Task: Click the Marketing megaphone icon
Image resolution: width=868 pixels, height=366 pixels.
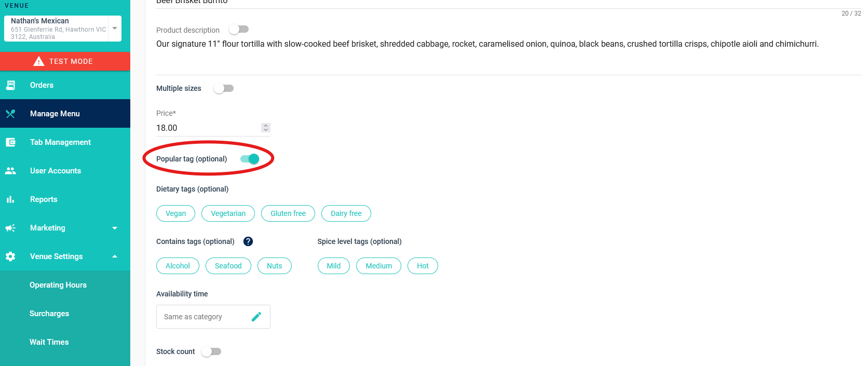Action: coord(10,228)
